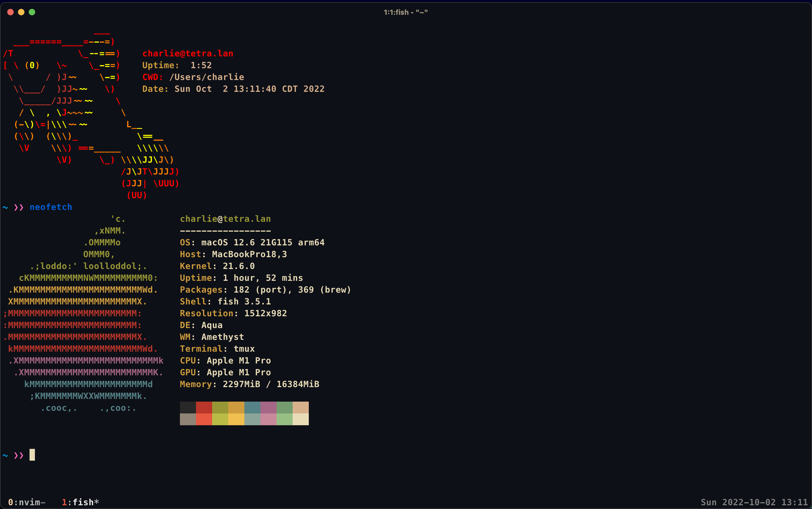This screenshot has width=812, height=509.
Task: Click the light green swatch in bottom row
Action: pyautogui.click(x=284, y=419)
